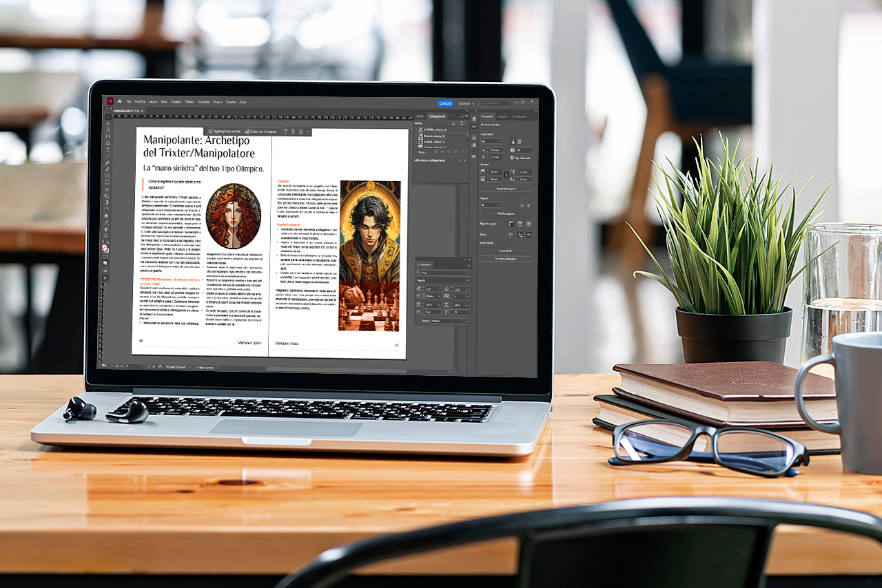Delete page using the trash icon
Viewport: 882px width, 588px height.
click(529, 204)
